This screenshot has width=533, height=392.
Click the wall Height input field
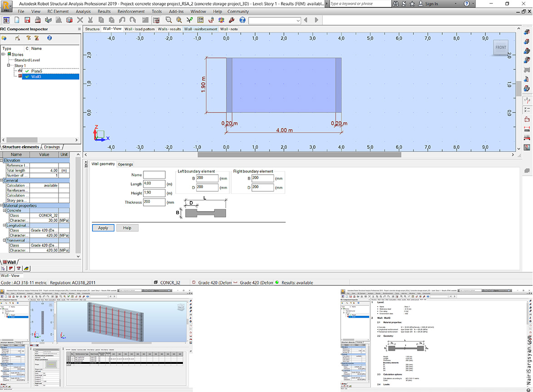pos(154,193)
